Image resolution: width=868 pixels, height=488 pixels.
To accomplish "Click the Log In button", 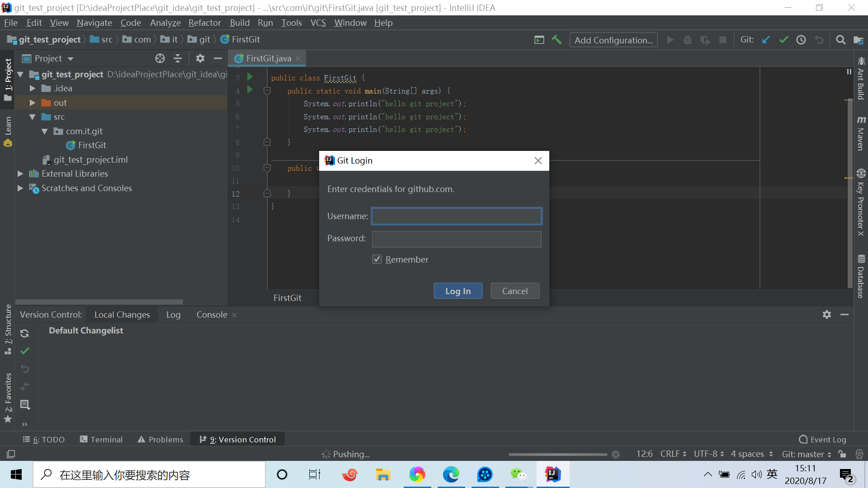I will pyautogui.click(x=458, y=291).
